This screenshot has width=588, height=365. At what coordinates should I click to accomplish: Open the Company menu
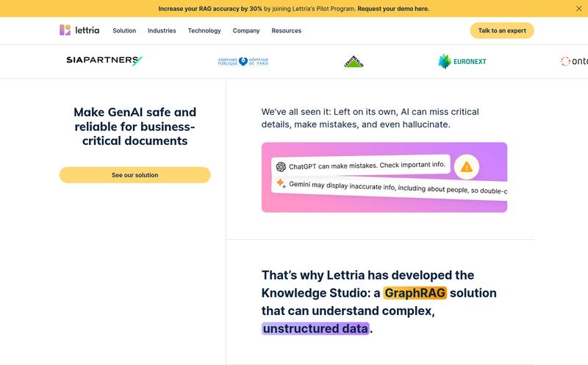pos(246,31)
